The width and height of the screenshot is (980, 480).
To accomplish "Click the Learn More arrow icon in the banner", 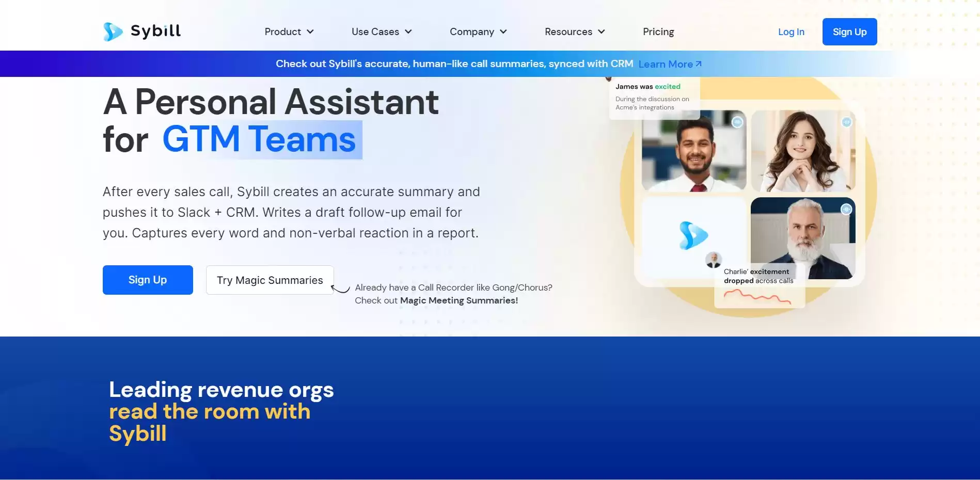I will point(699,63).
